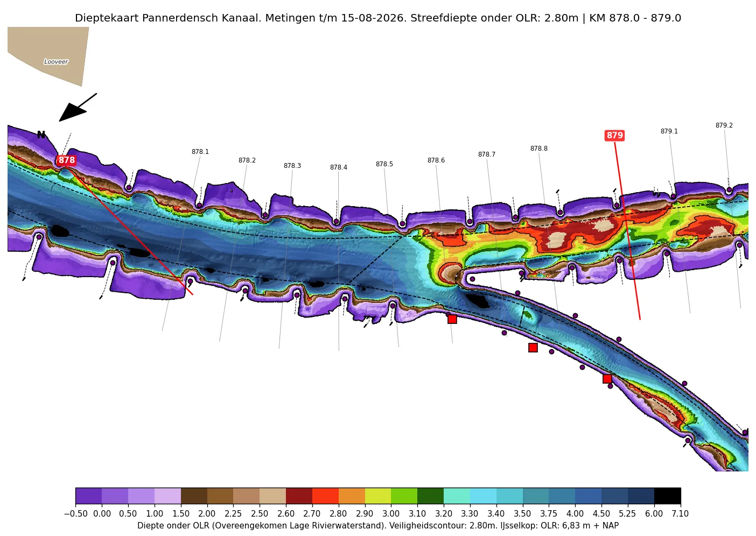Select the 878.8 kilometer label
The width and height of the screenshot is (756, 536).
pos(539,149)
